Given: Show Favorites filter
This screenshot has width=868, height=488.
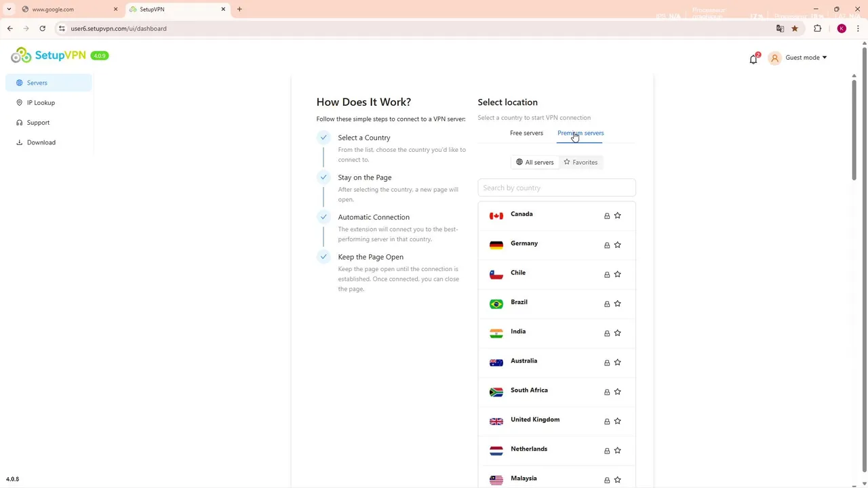Looking at the screenshot, I should click(x=580, y=163).
